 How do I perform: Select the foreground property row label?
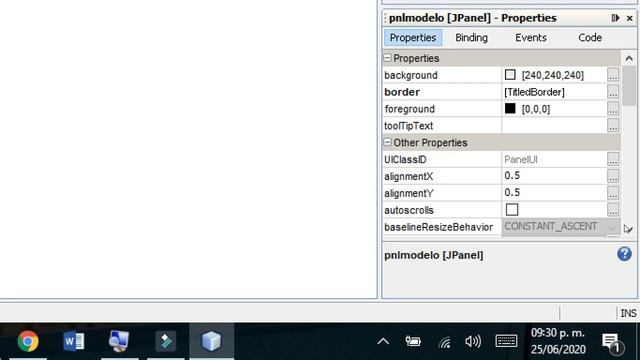tap(409, 109)
